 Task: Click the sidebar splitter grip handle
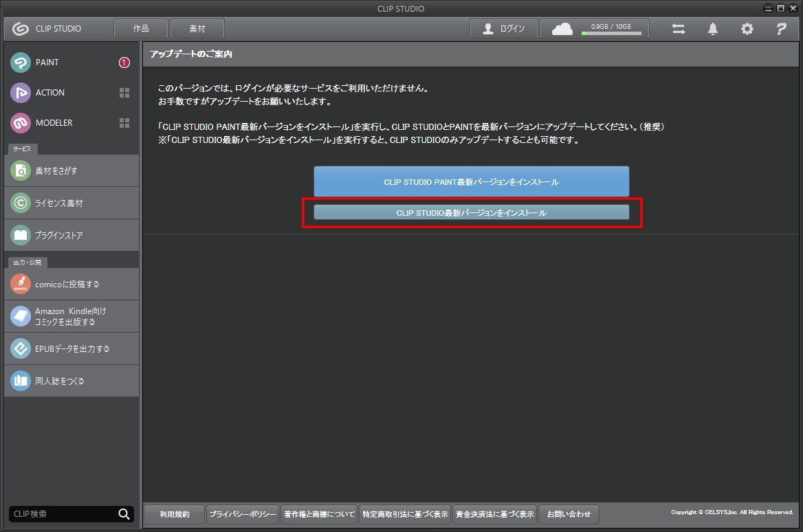(x=141, y=285)
